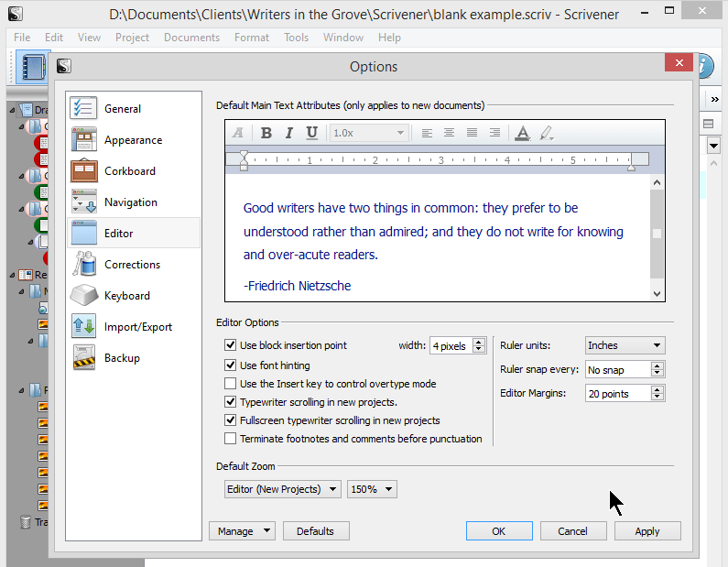The image size is (728, 567).
Task: Open the Ruler units dropdown
Action: pyautogui.click(x=625, y=345)
